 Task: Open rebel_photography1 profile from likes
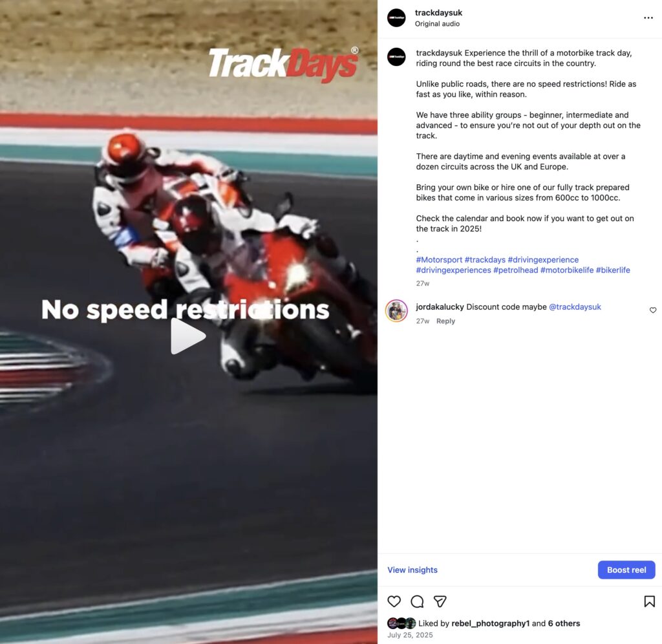point(490,623)
